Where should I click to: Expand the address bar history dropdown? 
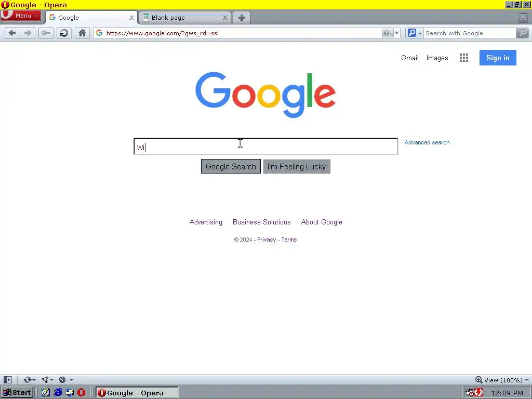pyautogui.click(x=396, y=33)
